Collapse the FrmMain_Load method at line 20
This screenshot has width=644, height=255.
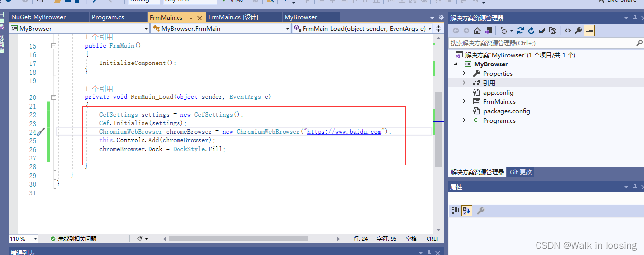click(53, 97)
